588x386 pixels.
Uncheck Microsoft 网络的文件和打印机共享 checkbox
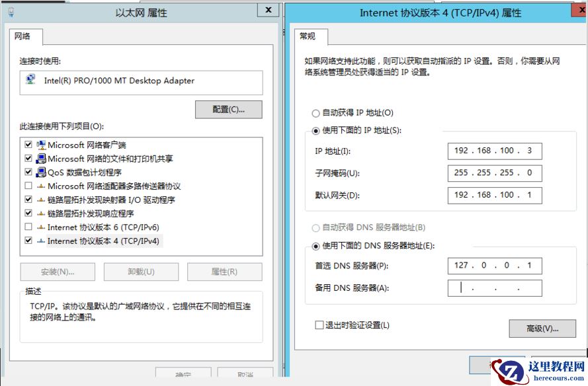click(28, 158)
